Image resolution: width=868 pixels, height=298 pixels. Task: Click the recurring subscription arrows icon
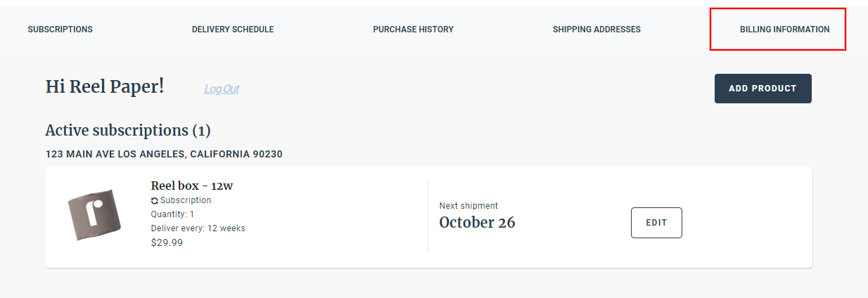(155, 201)
